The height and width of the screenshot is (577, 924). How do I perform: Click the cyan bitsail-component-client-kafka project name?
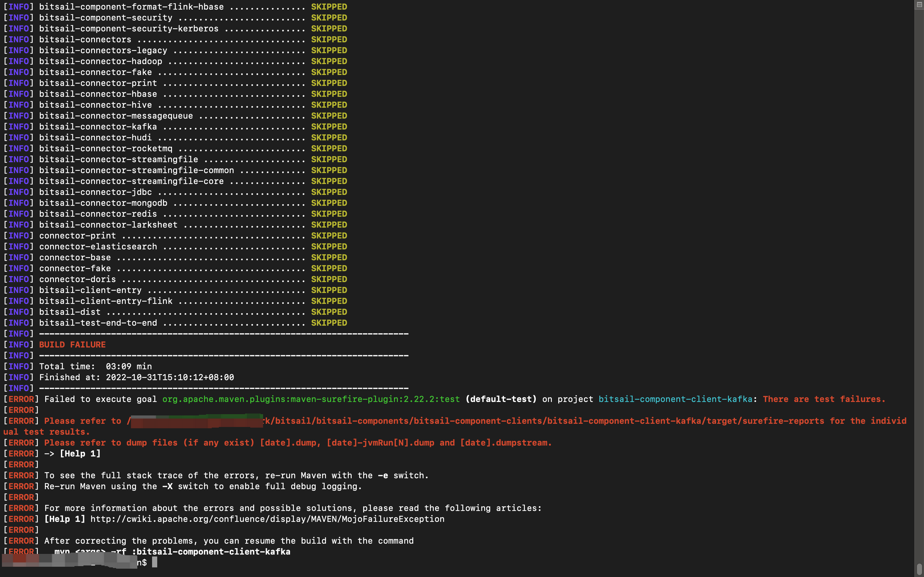click(x=675, y=399)
